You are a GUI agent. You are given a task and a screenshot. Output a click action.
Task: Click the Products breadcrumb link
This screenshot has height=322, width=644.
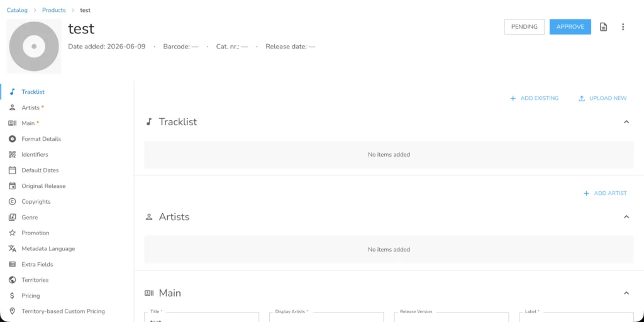click(x=54, y=10)
